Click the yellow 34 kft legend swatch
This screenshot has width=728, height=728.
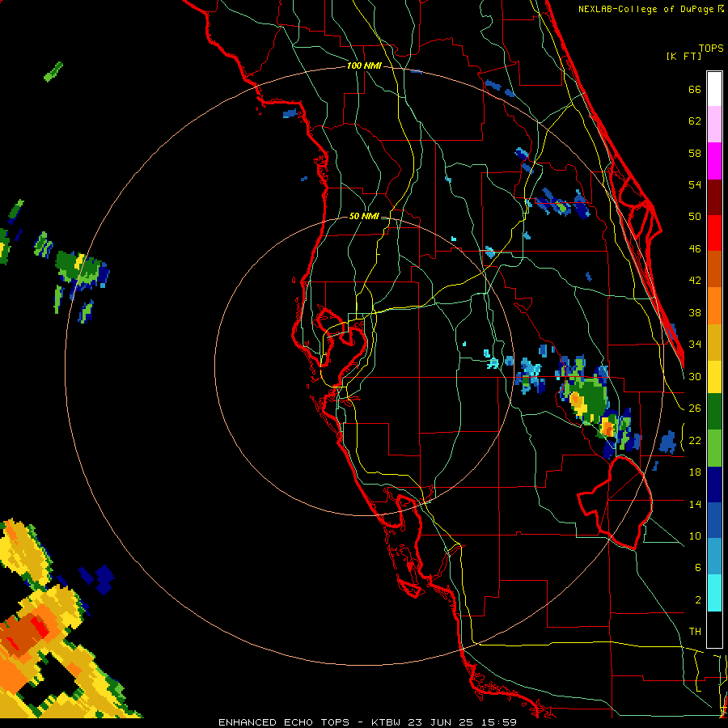[714, 377]
